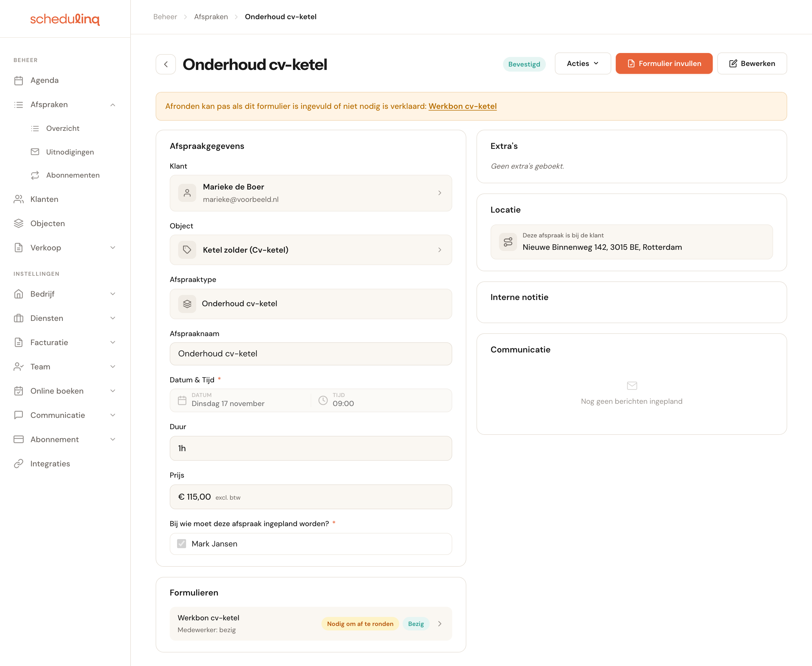Screen dimensions: 812x666
Task: Click the Uitnodigingen envelope icon
Action: [x=35, y=151]
